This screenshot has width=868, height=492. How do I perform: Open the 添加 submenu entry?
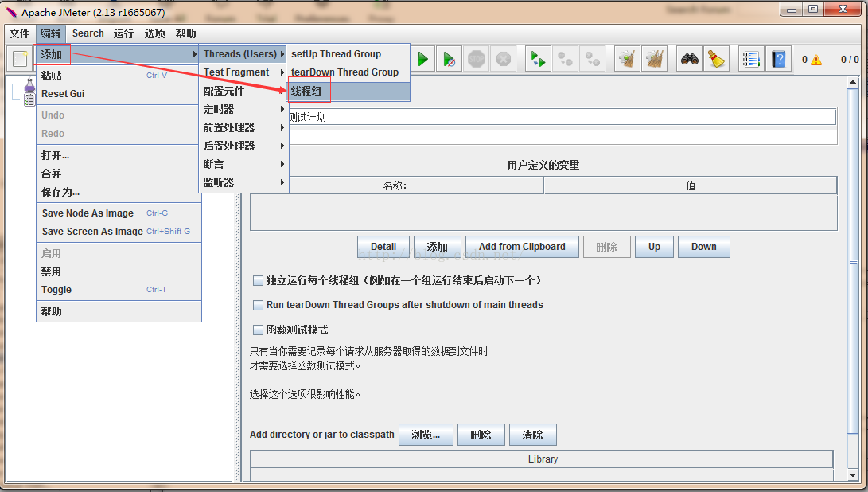click(x=119, y=54)
